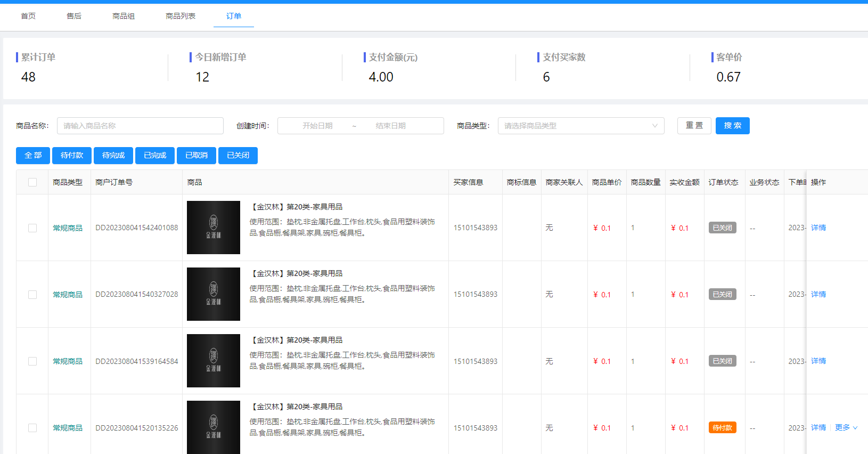The image size is (868, 454).
Task: Toggle the select-all checkbox in the table header
Action: [x=32, y=182]
